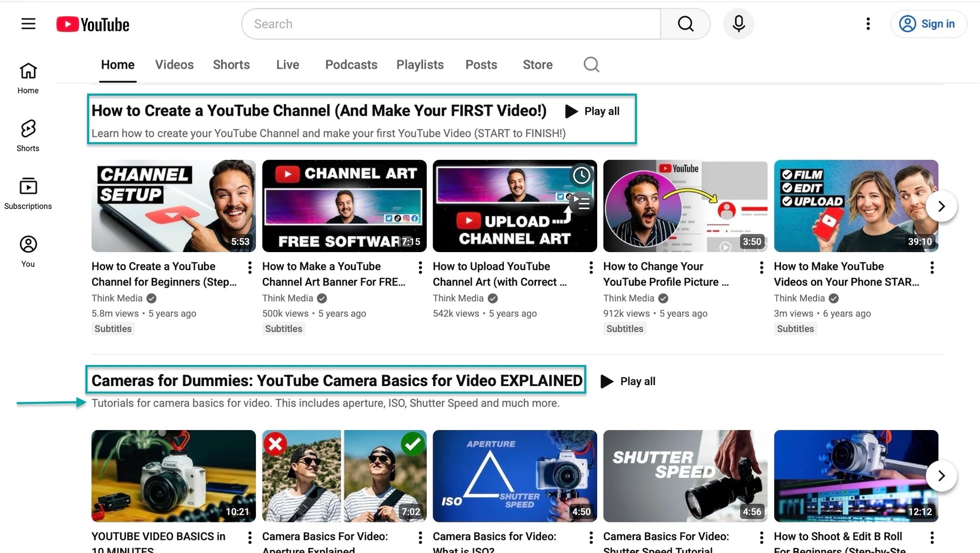Open Subscriptions in the sidebar

pos(28,194)
